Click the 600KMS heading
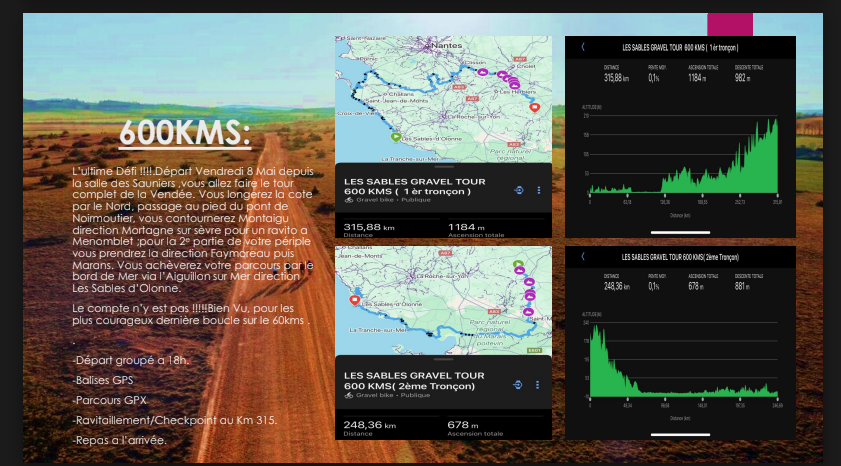The height and width of the screenshot is (466, 841). click(185, 133)
